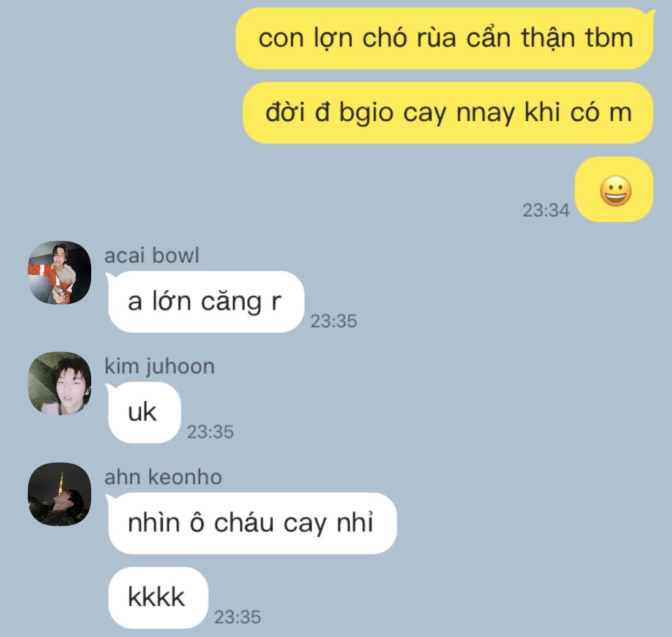The image size is (672, 637).
Task: Select 'nhìn ô cháu cay nhỉ' message
Action: (x=251, y=523)
